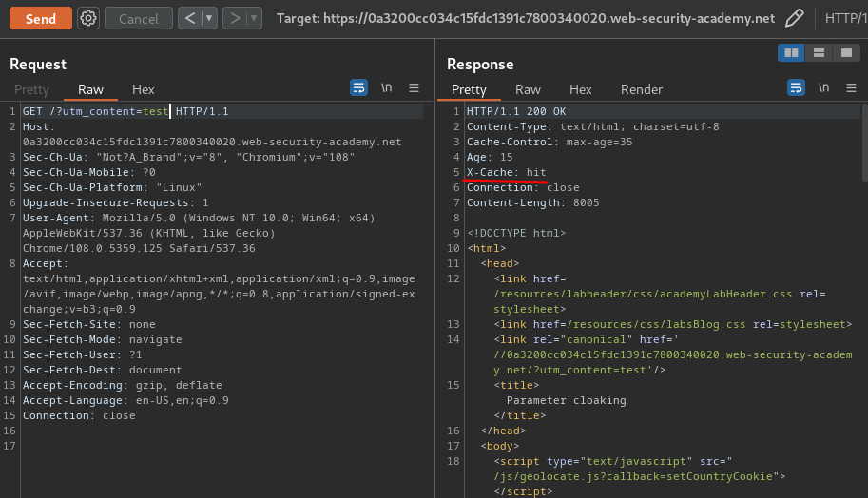Image resolution: width=868 pixels, height=498 pixels.
Task: Click Sec-Fetch-Site: none header
Action: coord(89,324)
